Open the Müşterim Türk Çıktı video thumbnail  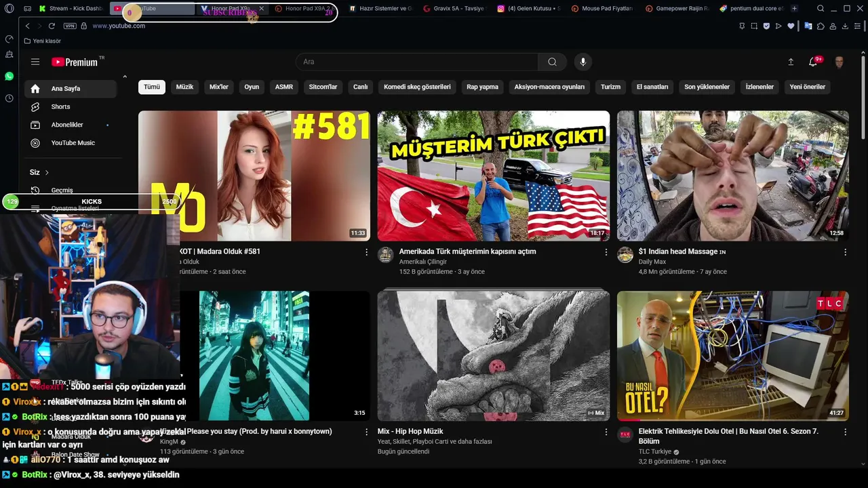494,176
